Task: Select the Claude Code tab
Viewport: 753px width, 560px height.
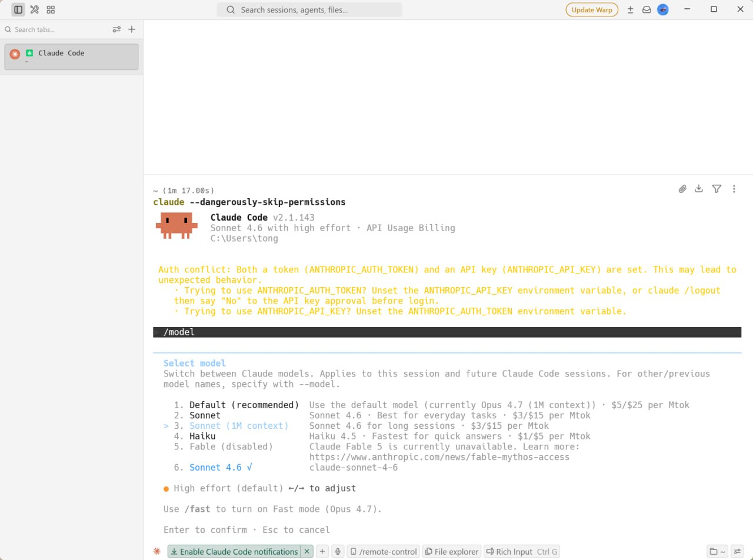Action: tap(72, 56)
